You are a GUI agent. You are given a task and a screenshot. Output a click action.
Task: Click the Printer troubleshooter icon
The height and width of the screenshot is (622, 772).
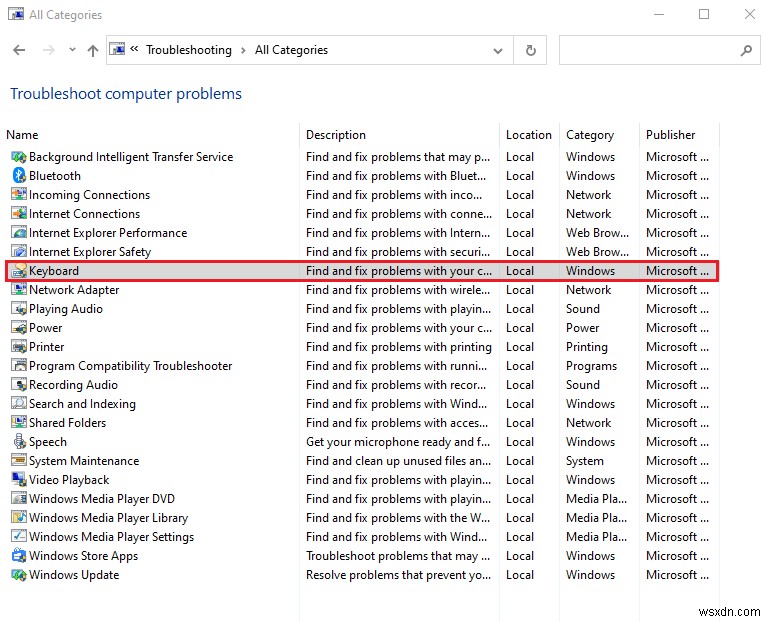19,347
